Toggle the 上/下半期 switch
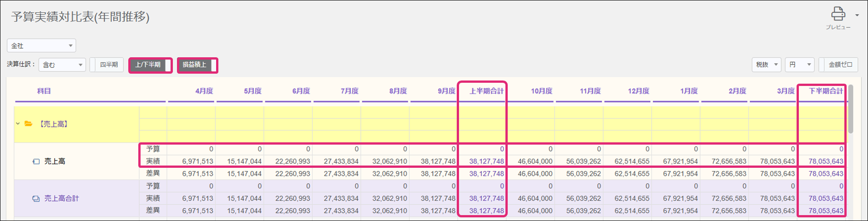This screenshot has height=221, width=868. [x=150, y=65]
